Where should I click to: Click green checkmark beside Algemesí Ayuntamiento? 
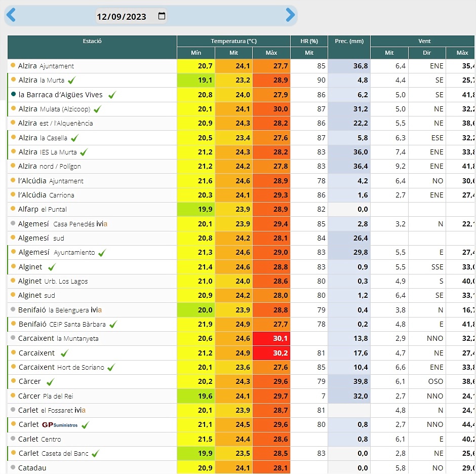(x=102, y=253)
